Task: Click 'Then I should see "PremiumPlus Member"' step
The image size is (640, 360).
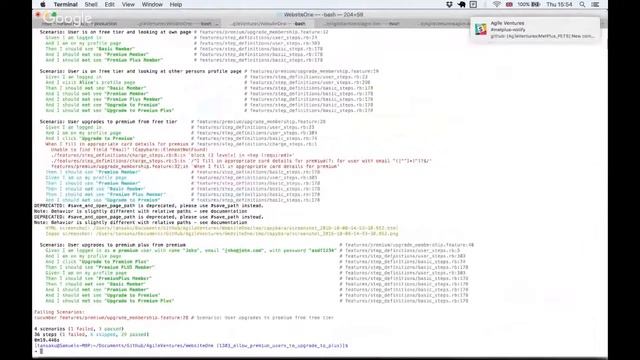Action: point(98,278)
